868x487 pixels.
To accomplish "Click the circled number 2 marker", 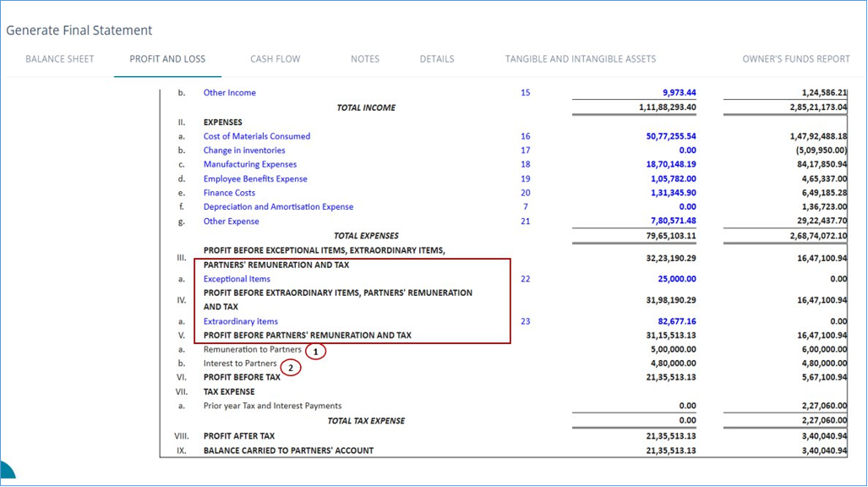I will tap(291, 368).
